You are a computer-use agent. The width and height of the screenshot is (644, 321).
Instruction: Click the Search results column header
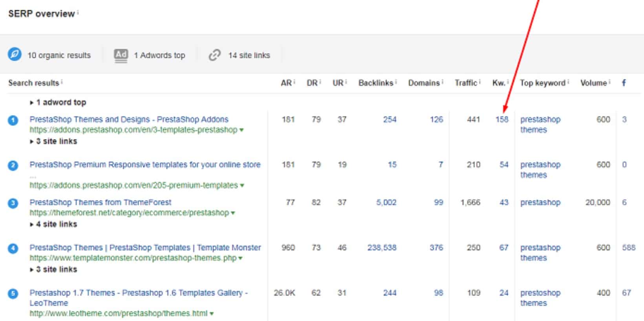coord(33,83)
